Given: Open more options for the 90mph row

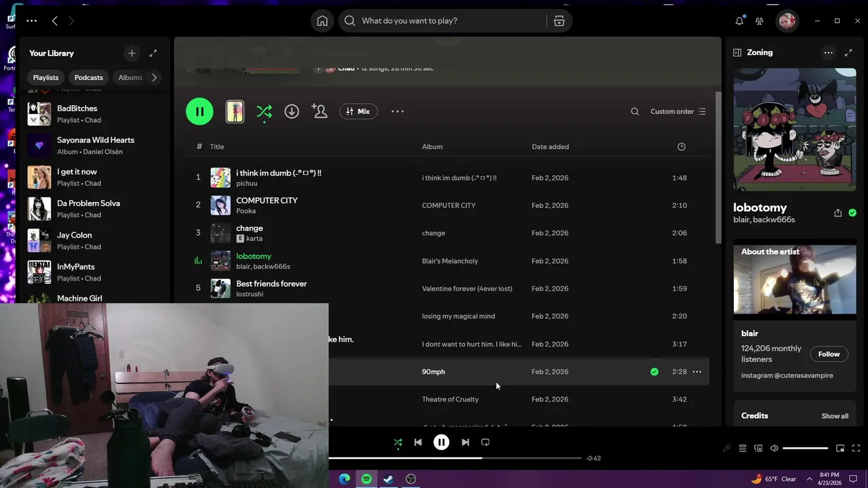Looking at the screenshot, I should (x=697, y=371).
